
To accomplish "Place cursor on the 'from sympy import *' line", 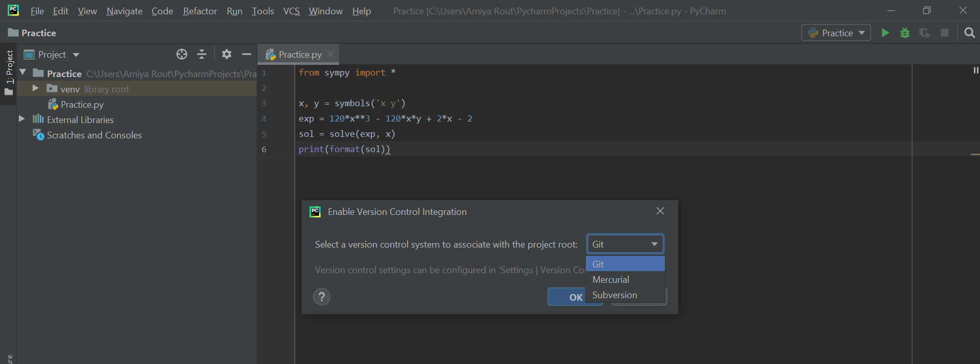I will pyautogui.click(x=347, y=72).
